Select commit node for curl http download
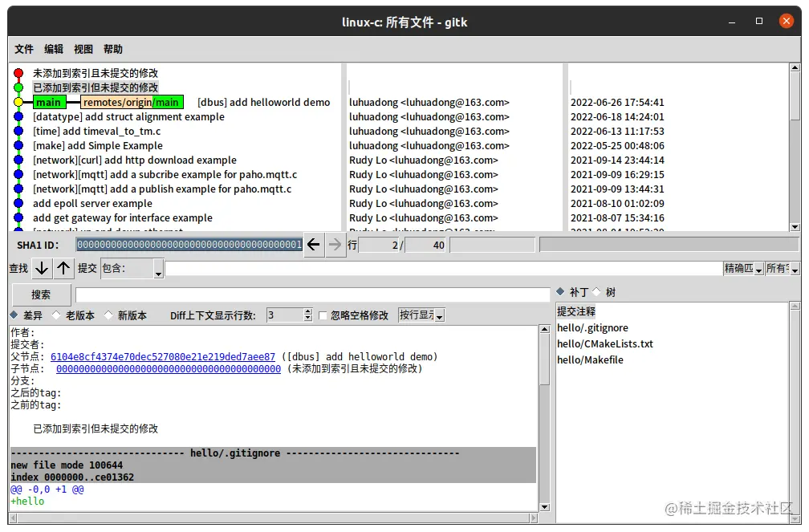 (x=18, y=160)
